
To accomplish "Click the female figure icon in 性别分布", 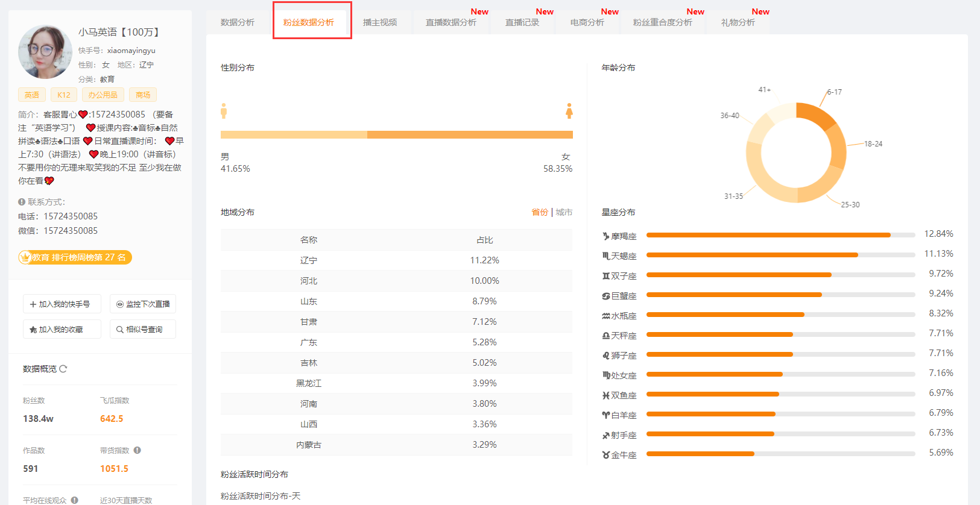I will click(x=569, y=111).
